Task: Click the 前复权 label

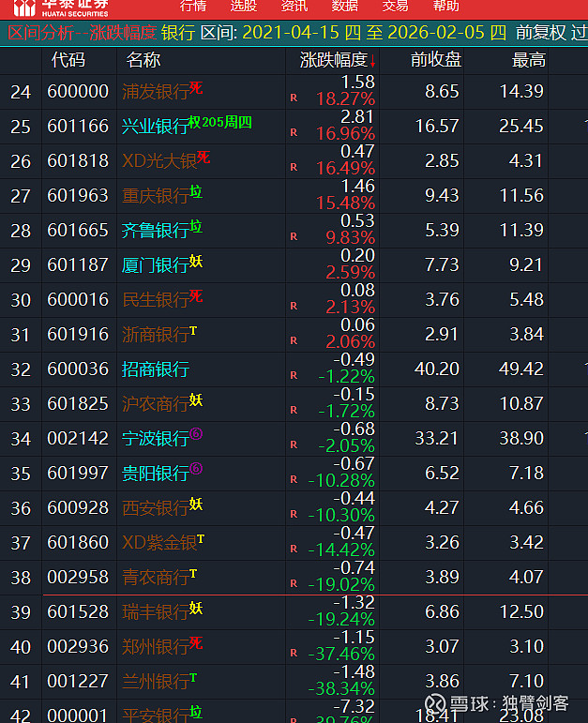Action: [x=540, y=33]
